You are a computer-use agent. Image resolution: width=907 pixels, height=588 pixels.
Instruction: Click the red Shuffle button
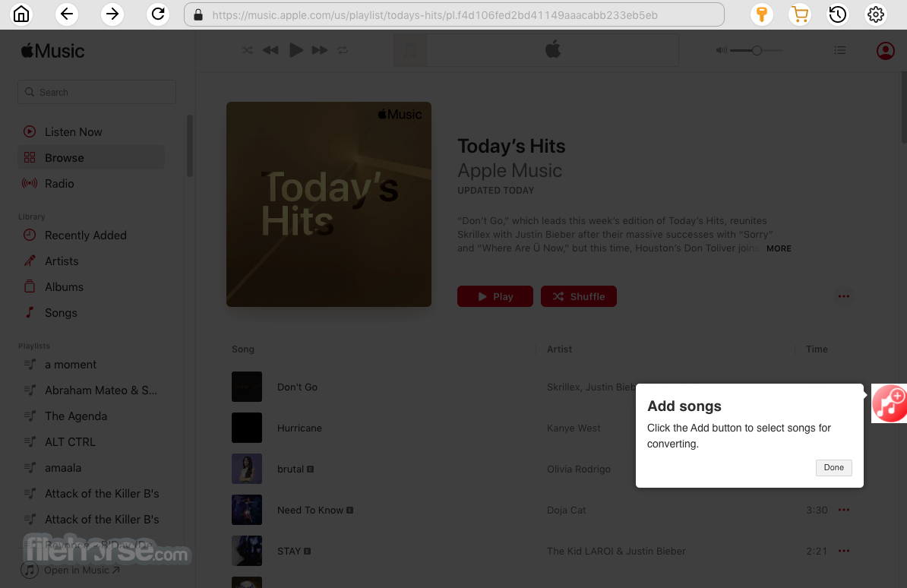point(578,296)
